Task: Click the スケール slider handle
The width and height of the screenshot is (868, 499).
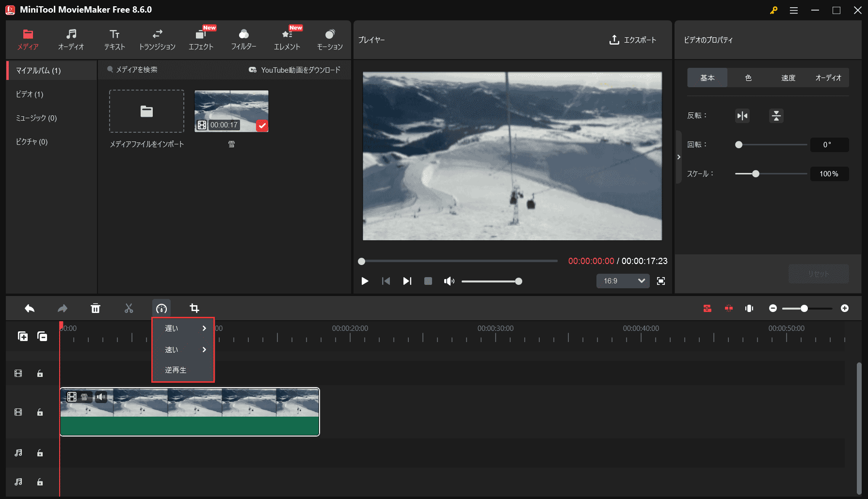Action: (x=755, y=173)
